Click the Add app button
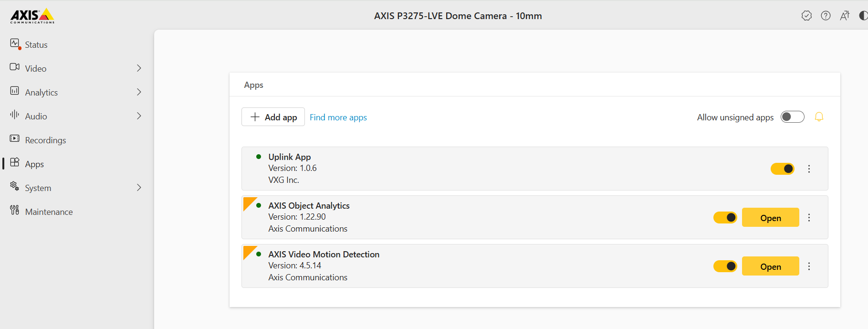 [x=273, y=117]
